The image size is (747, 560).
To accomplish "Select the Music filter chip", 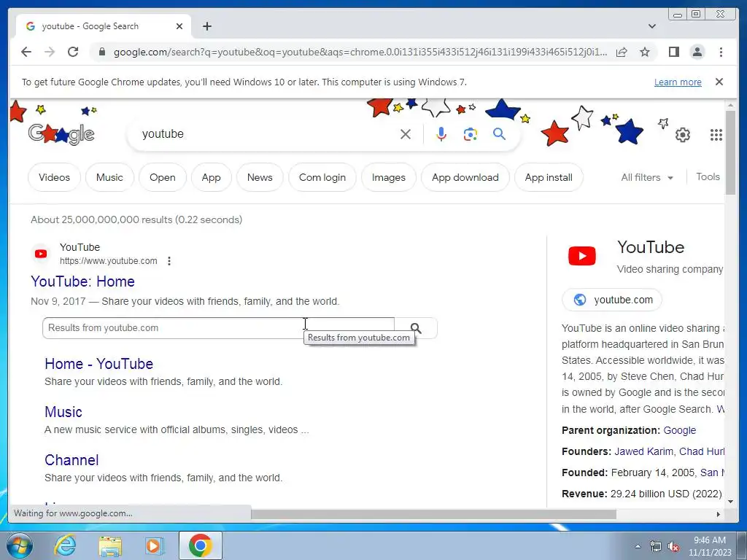I will click(109, 177).
